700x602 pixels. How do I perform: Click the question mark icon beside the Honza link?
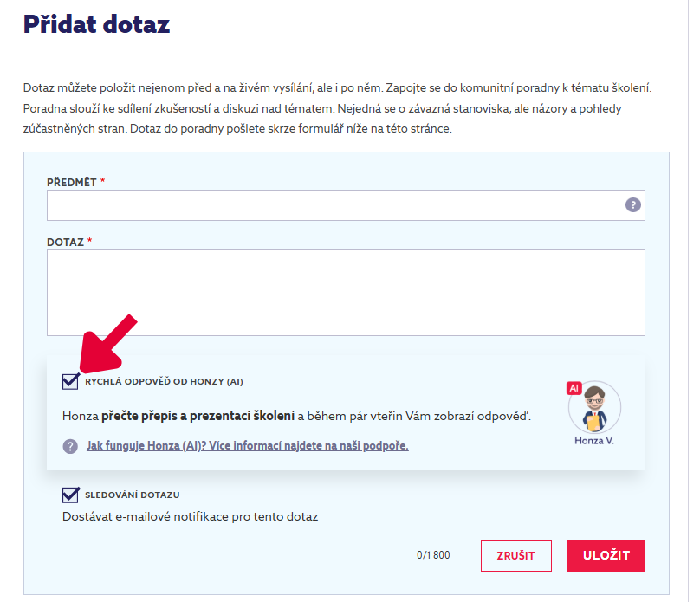pyautogui.click(x=70, y=446)
